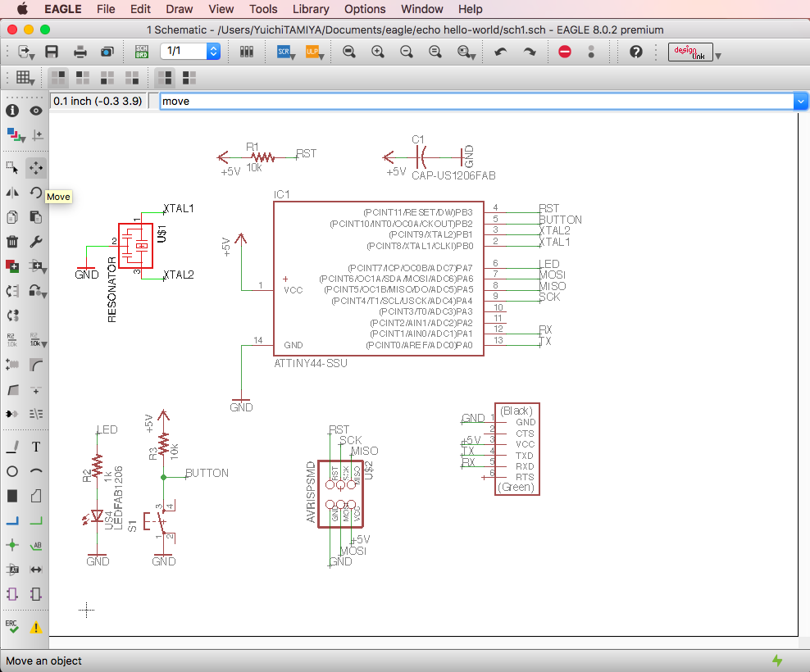Image resolution: width=810 pixels, height=672 pixels.
Task: Select the Paste tool
Action: (x=35, y=217)
